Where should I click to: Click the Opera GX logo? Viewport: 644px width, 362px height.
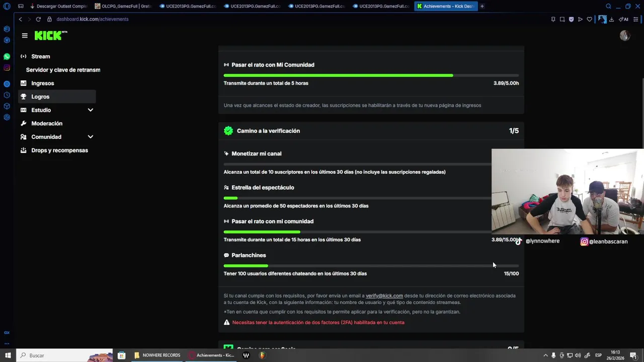click(x=7, y=6)
